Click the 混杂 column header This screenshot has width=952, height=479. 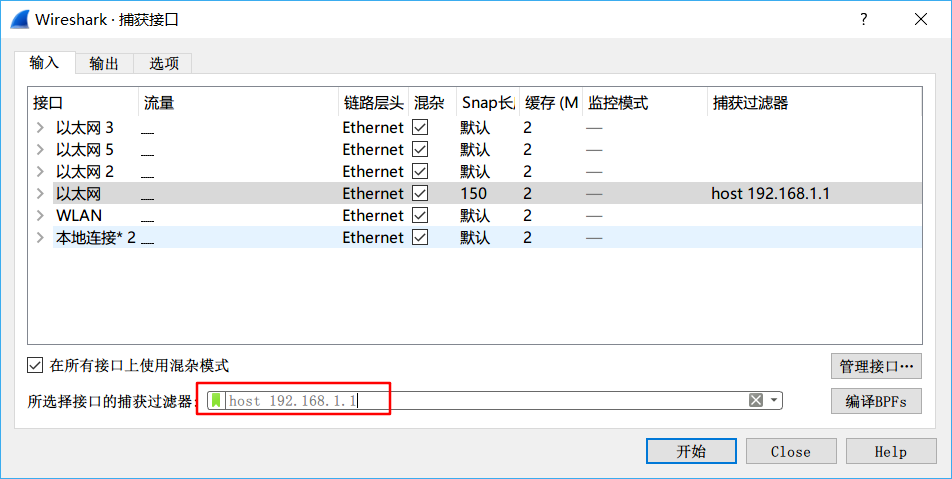tap(432, 103)
